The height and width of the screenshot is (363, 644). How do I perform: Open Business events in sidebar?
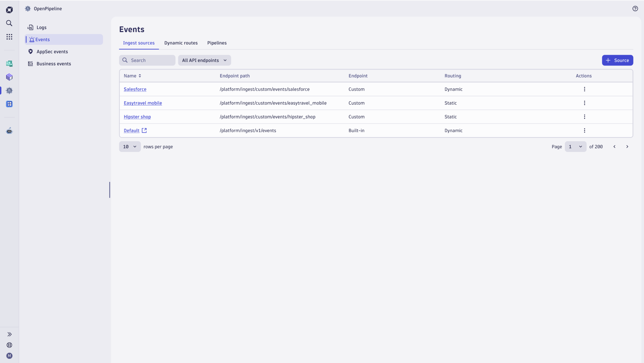point(54,64)
